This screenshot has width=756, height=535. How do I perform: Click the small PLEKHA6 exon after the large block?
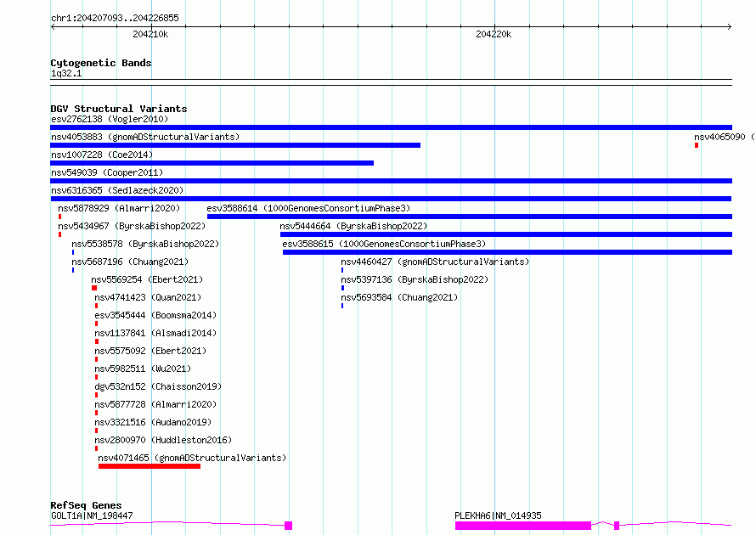pyautogui.click(x=617, y=526)
